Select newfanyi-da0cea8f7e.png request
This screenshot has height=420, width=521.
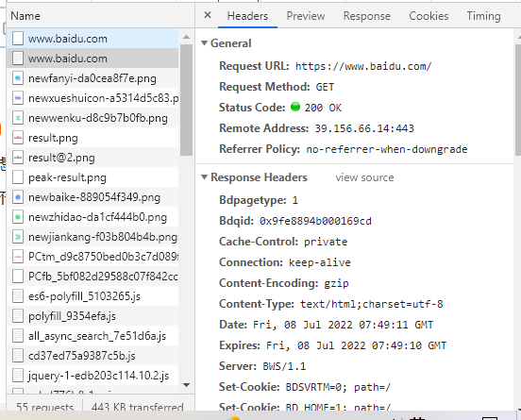click(92, 78)
